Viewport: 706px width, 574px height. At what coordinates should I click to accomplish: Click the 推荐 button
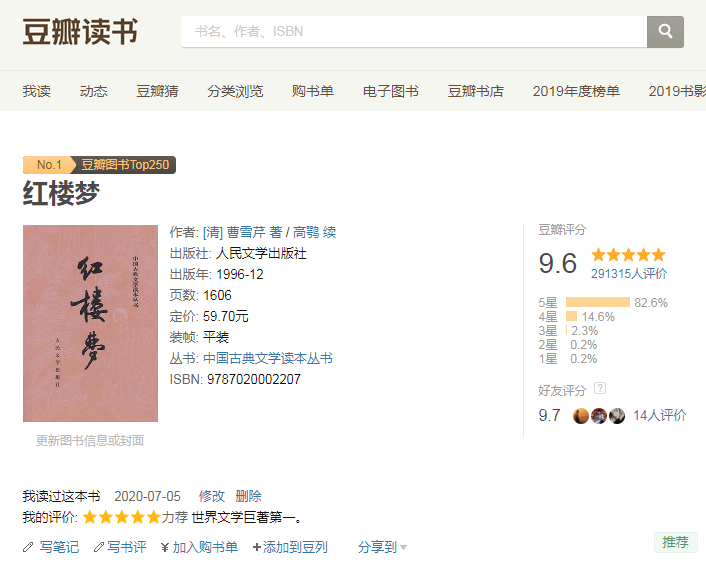click(x=675, y=542)
